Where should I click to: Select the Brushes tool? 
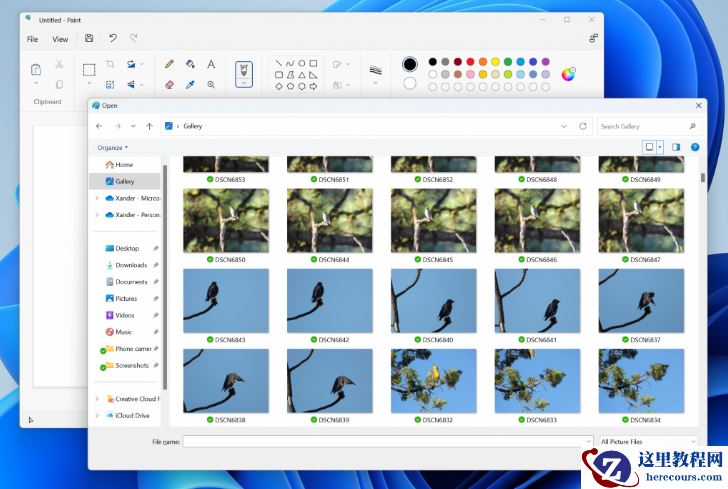click(244, 71)
